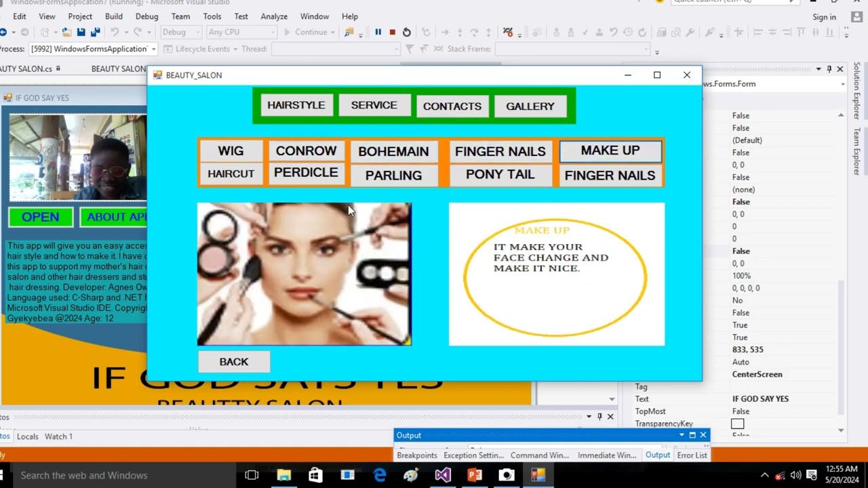Switch to the Error List tab
This screenshot has width=868, height=488.
(x=692, y=455)
